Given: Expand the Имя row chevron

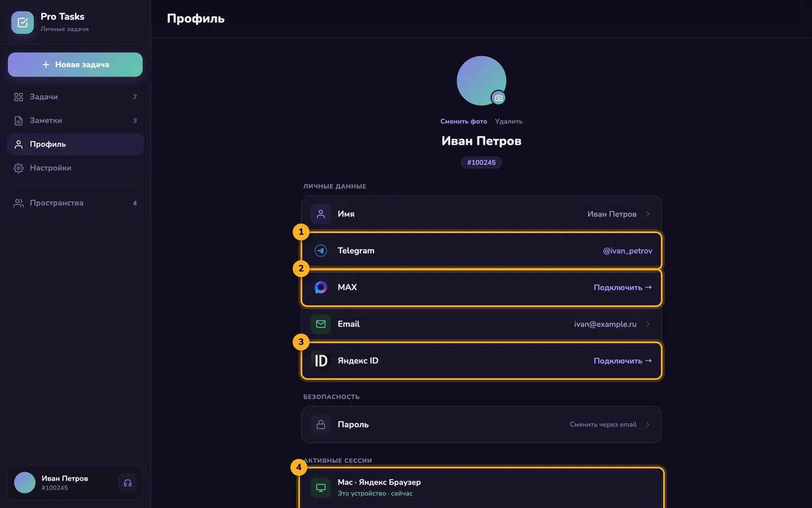Looking at the screenshot, I should click(x=648, y=214).
